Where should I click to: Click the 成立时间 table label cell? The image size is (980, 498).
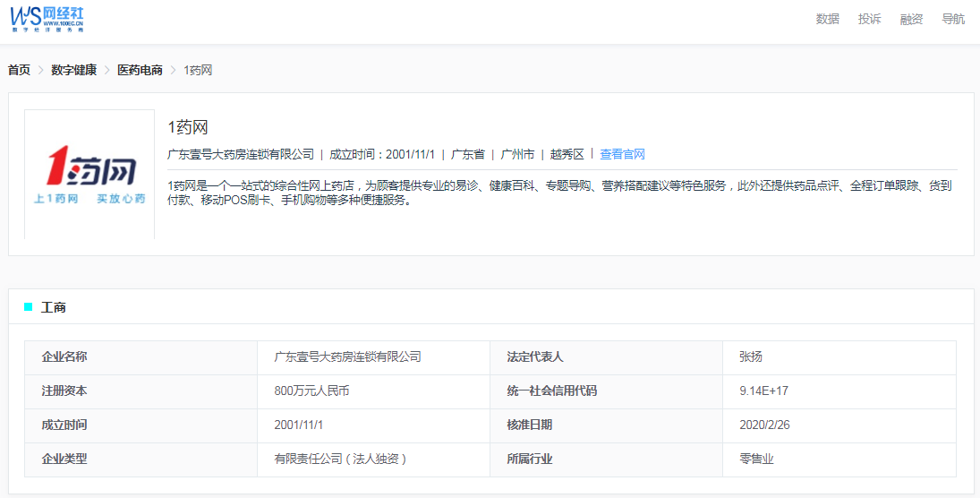pyautogui.click(x=141, y=425)
